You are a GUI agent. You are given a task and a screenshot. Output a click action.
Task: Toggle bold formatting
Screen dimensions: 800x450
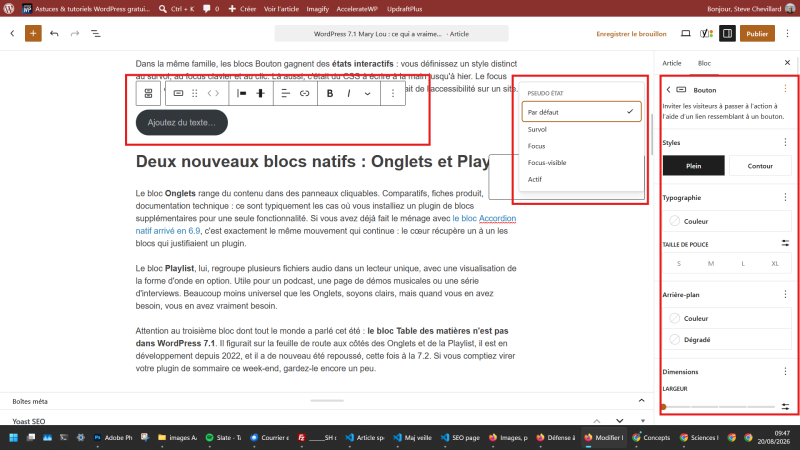pos(330,93)
